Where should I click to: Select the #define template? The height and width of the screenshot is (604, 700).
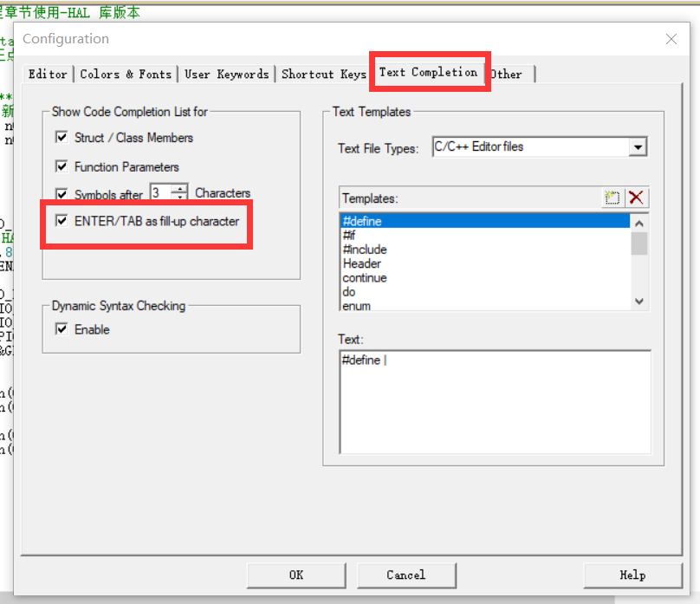click(485, 221)
